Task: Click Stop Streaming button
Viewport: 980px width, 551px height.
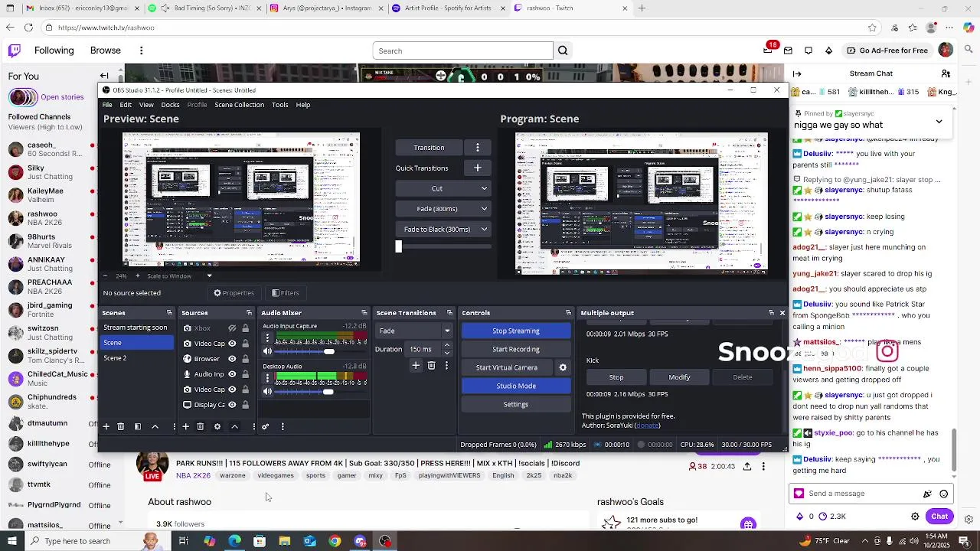Action: tap(516, 331)
